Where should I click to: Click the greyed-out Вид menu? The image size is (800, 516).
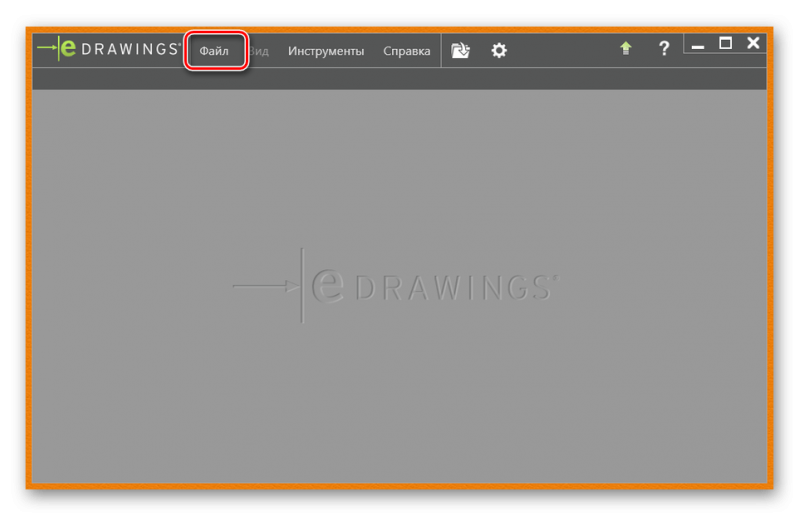tap(259, 51)
